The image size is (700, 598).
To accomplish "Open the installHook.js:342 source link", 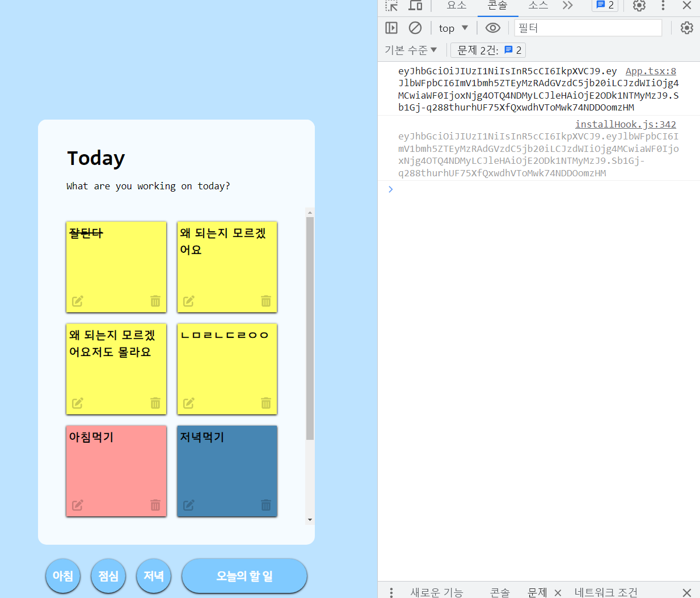I will 626,124.
